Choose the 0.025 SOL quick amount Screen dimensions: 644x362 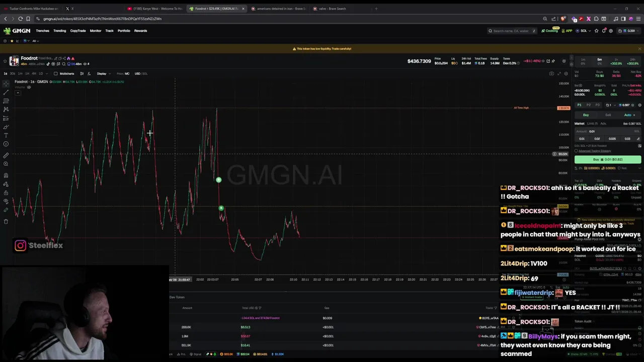pyautogui.click(x=612, y=139)
